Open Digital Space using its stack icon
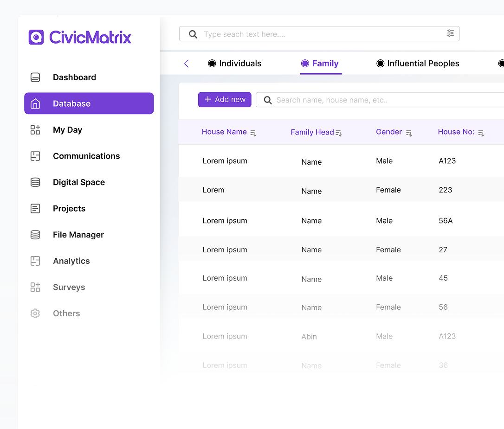The height and width of the screenshot is (429, 504). 35,182
